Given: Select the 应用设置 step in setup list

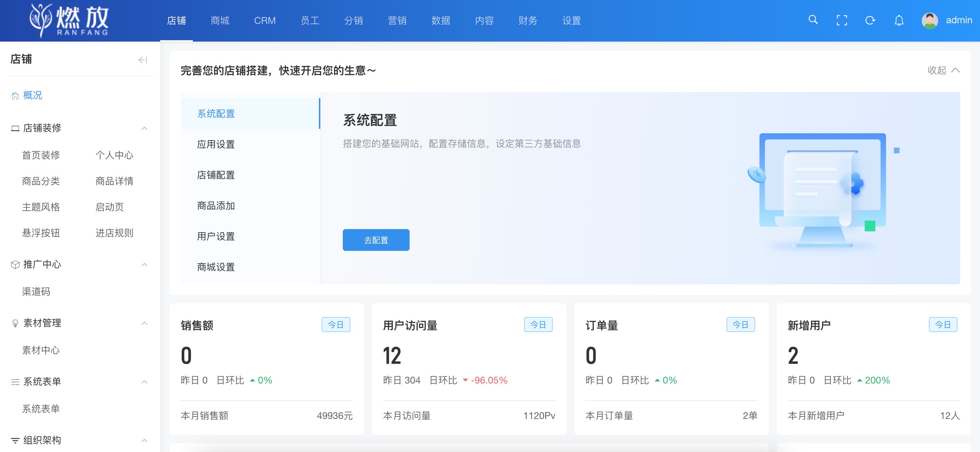Looking at the screenshot, I should [216, 144].
